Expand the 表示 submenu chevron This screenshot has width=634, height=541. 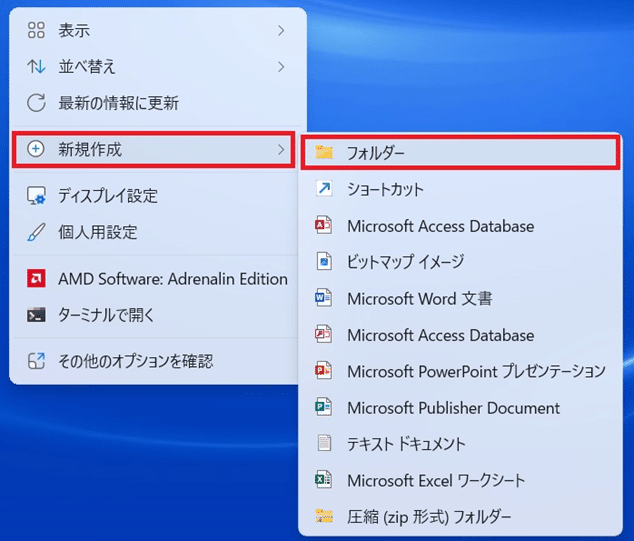(281, 30)
